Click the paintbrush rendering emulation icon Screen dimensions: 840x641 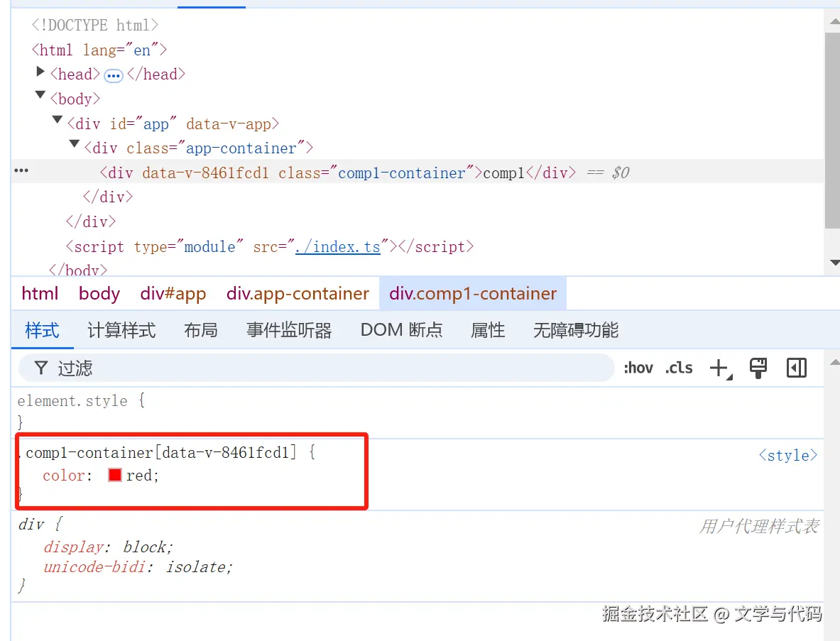point(758,368)
